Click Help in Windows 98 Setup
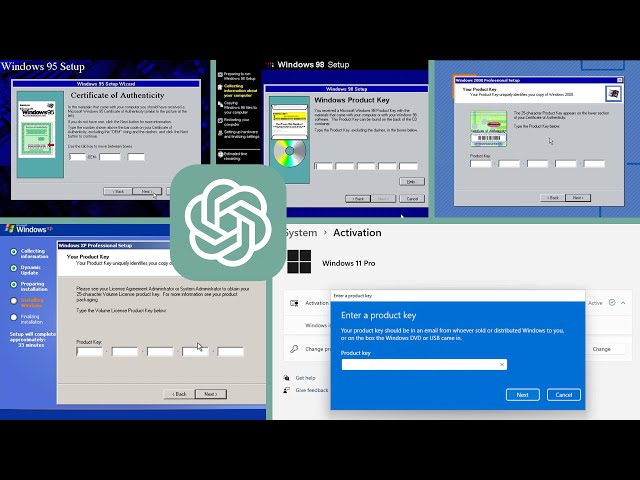 pyautogui.click(x=412, y=182)
